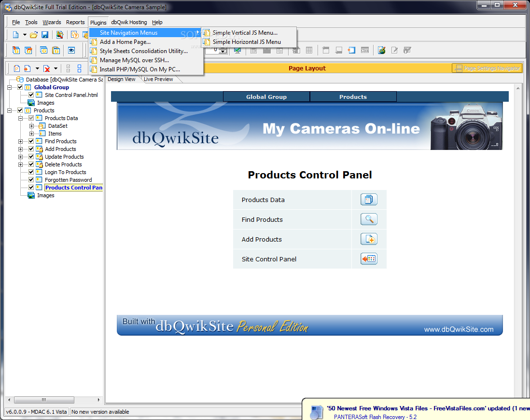
Task: Select Manage MySQL over SSH menu entry
Action: click(146, 60)
